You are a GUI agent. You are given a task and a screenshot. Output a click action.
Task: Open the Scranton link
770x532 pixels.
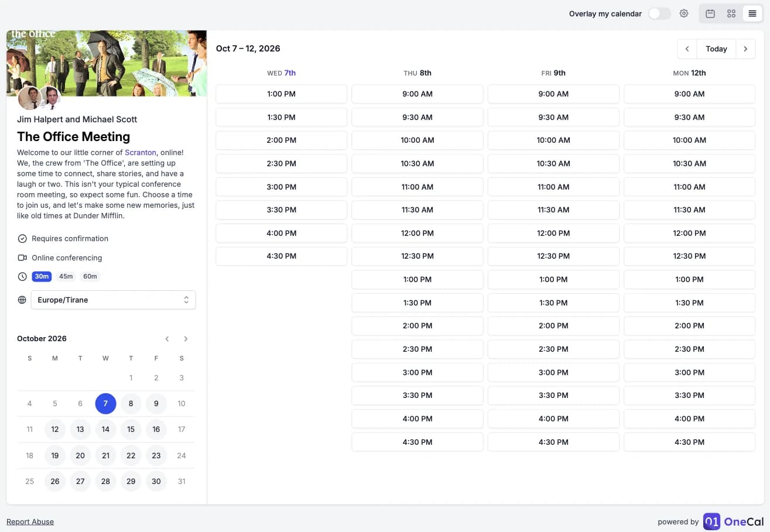pyautogui.click(x=141, y=152)
